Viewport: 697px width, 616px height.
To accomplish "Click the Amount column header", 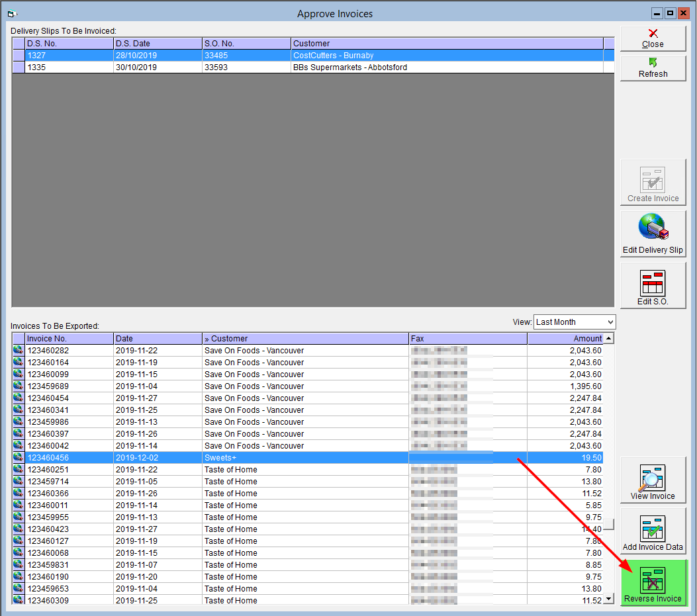I will [x=565, y=339].
